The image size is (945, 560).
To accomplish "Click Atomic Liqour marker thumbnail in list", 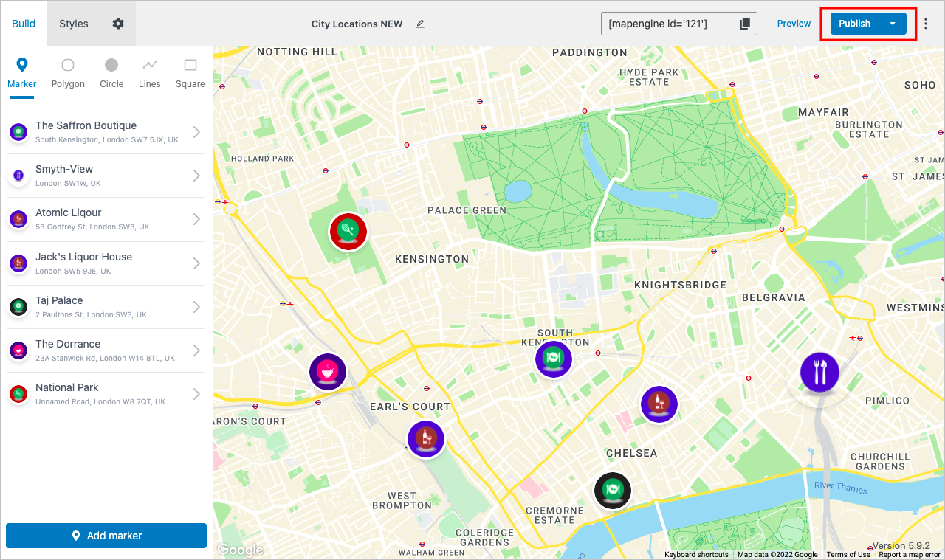I will click(x=18, y=219).
